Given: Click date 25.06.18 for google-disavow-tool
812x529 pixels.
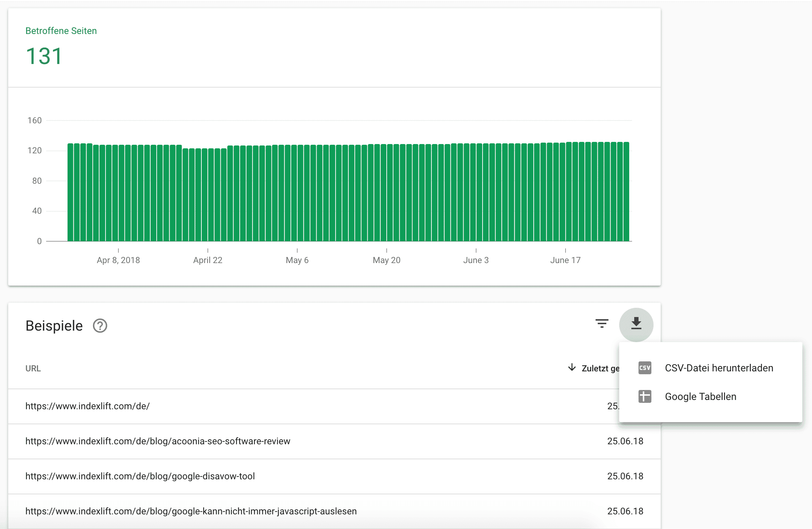Looking at the screenshot, I should pyautogui.click(x=625, y=476).
